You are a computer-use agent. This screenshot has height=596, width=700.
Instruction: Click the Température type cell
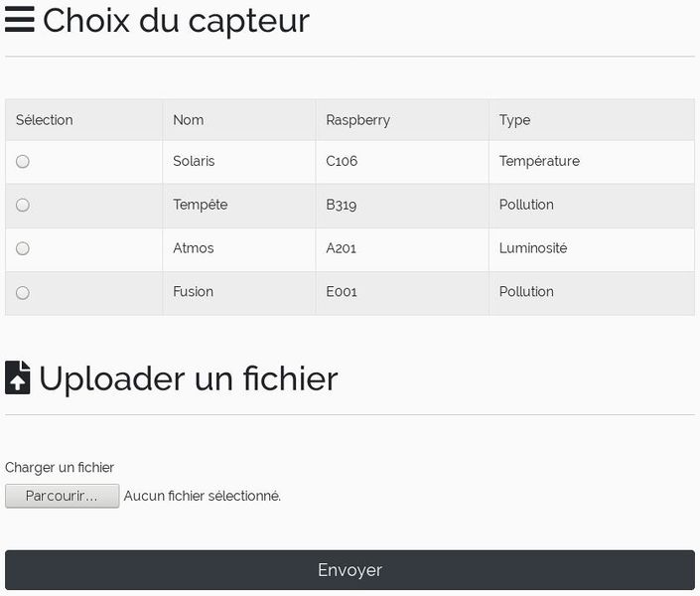coord(539,161)
